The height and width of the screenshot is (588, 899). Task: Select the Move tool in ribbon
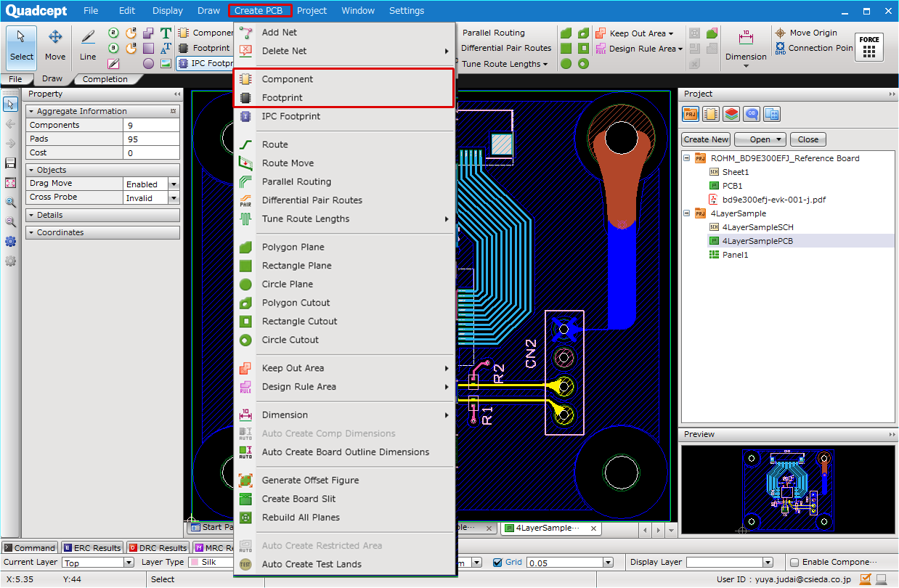point(55,45)
